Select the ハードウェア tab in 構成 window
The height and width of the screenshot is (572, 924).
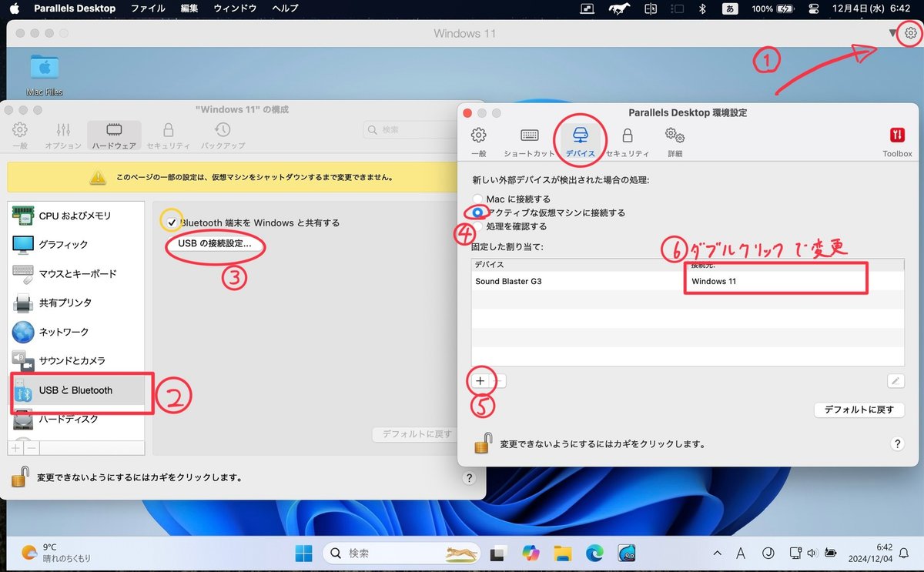[114, 135]
